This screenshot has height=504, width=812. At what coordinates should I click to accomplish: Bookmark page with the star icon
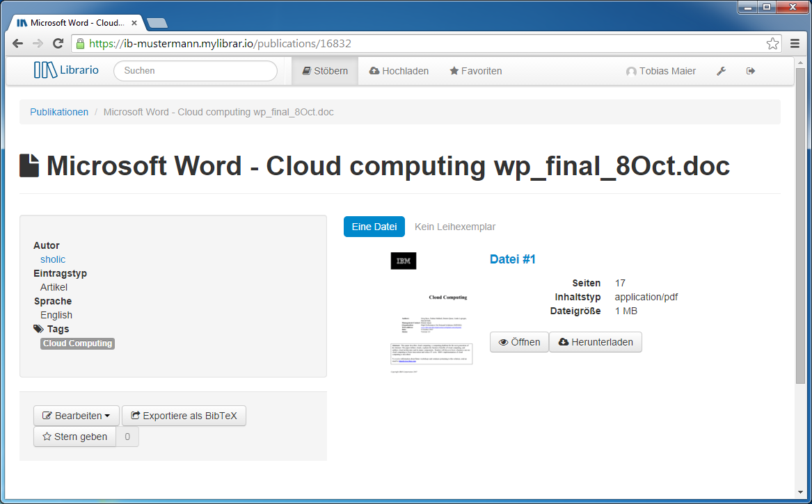pos(772,44)
